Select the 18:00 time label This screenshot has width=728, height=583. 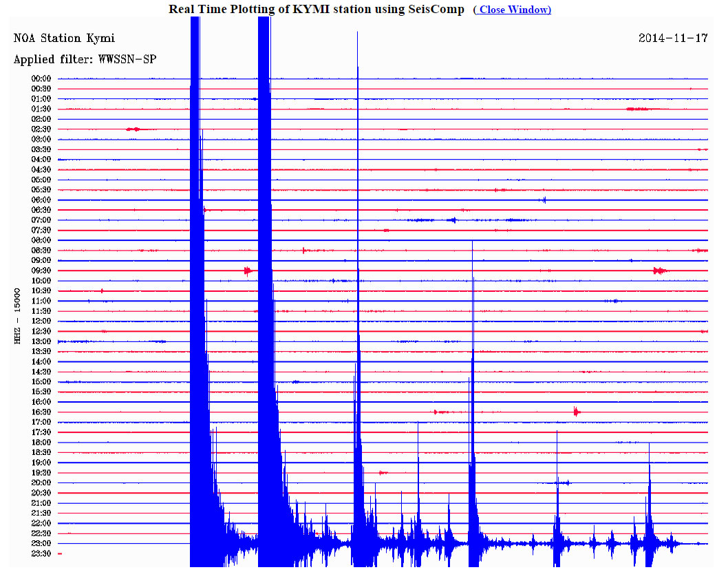pos(41,442)
